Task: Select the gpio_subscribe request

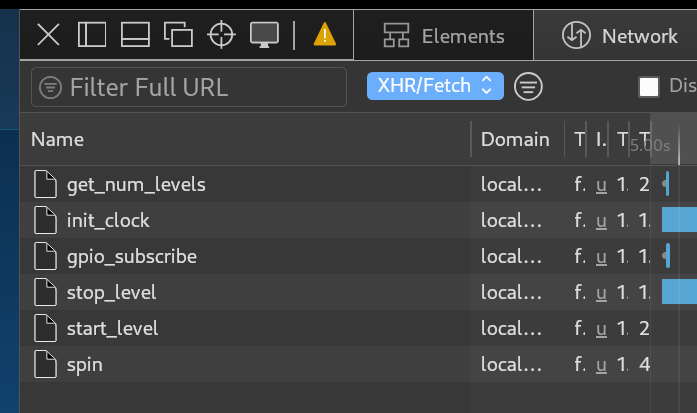Action: point(336,256)
